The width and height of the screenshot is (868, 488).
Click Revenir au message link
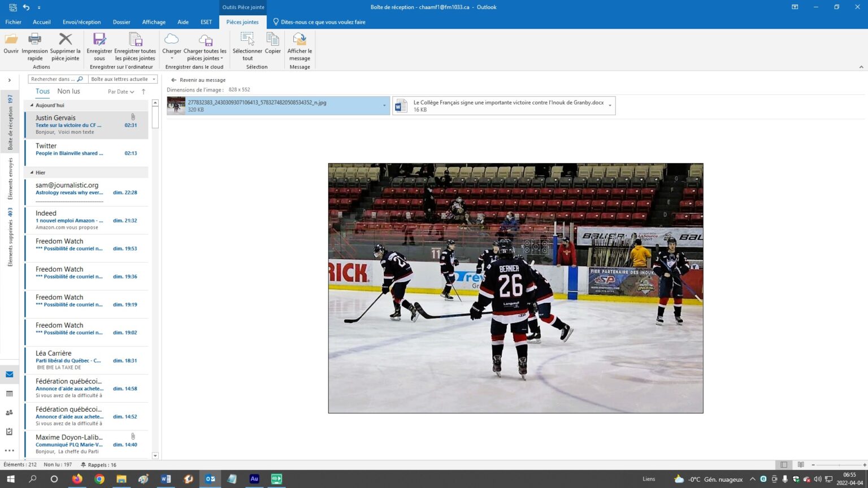tap(202, 80)
